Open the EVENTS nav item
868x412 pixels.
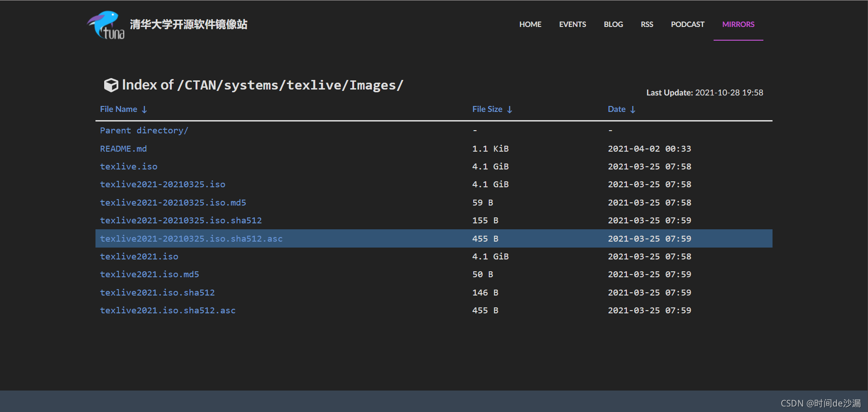tap(572, 24)
